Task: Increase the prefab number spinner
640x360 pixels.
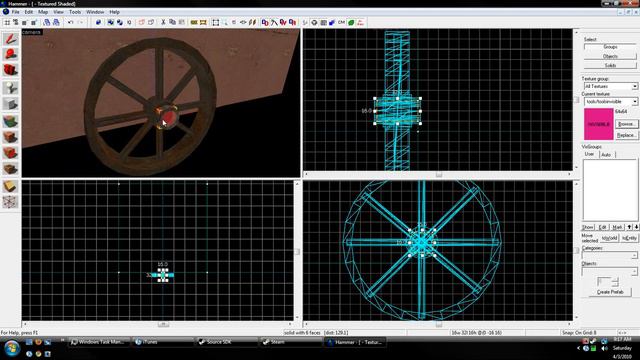Action: pos(615,280)
